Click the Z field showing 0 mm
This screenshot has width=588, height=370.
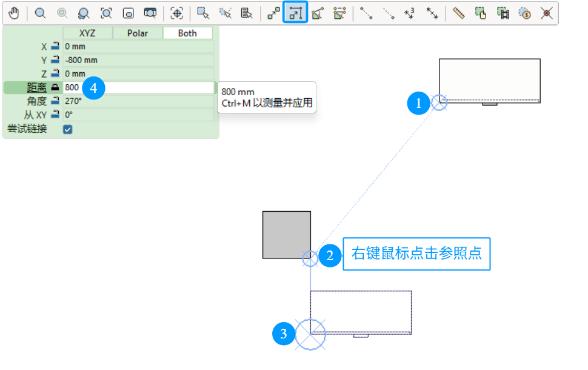(138, 73)
